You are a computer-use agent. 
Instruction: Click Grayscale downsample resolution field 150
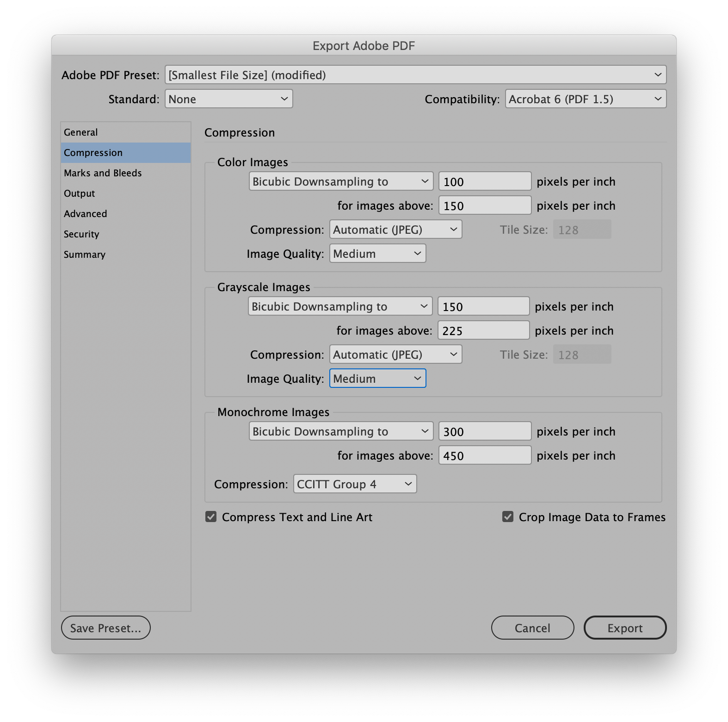click(x=483, y=306)
